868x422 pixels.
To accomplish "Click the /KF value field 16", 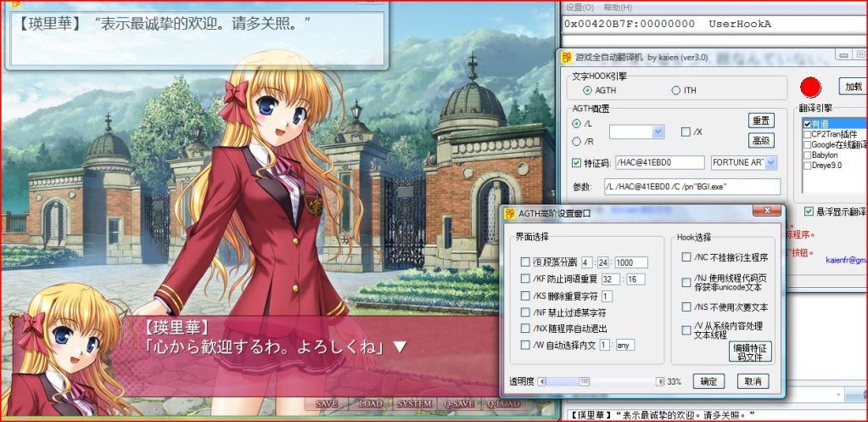I will point(636,279).
